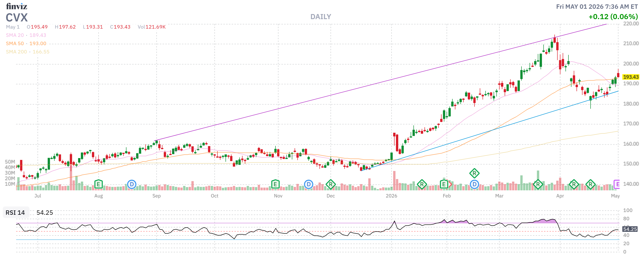Click the SMA 20 legend value 189.43
644x259 pixels.
pos(38,35)
